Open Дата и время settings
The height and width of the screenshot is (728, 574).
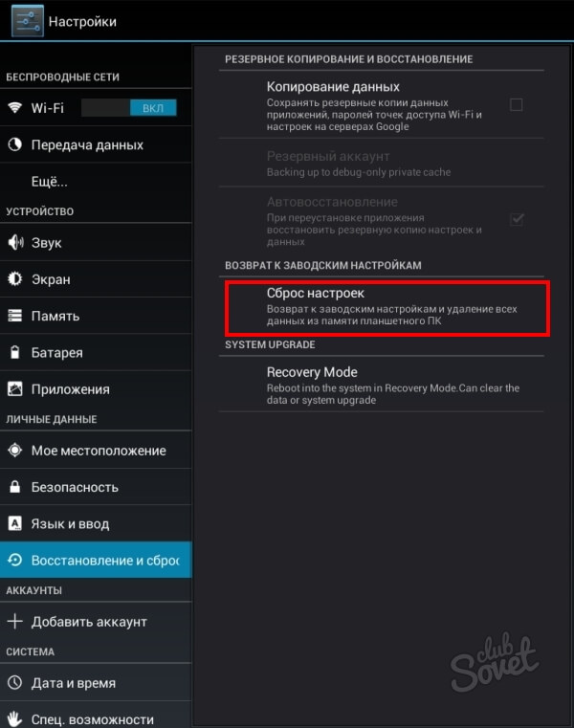(x=74, y=683)
